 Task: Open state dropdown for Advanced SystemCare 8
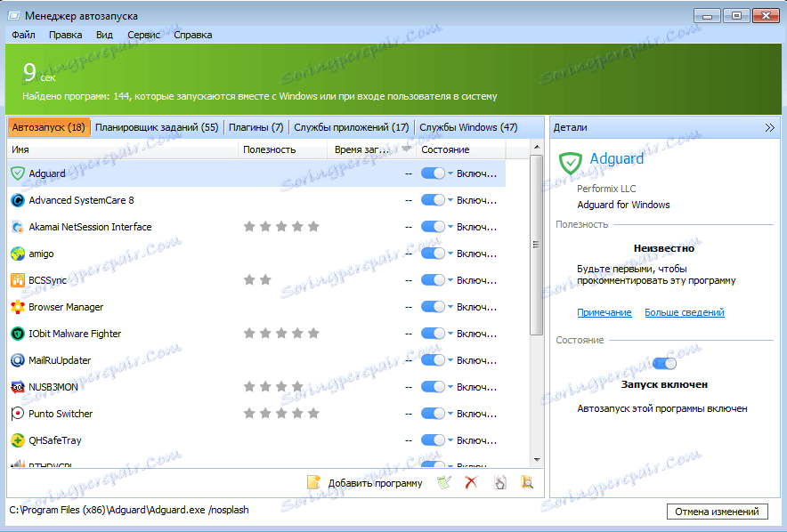click(450, 200)
